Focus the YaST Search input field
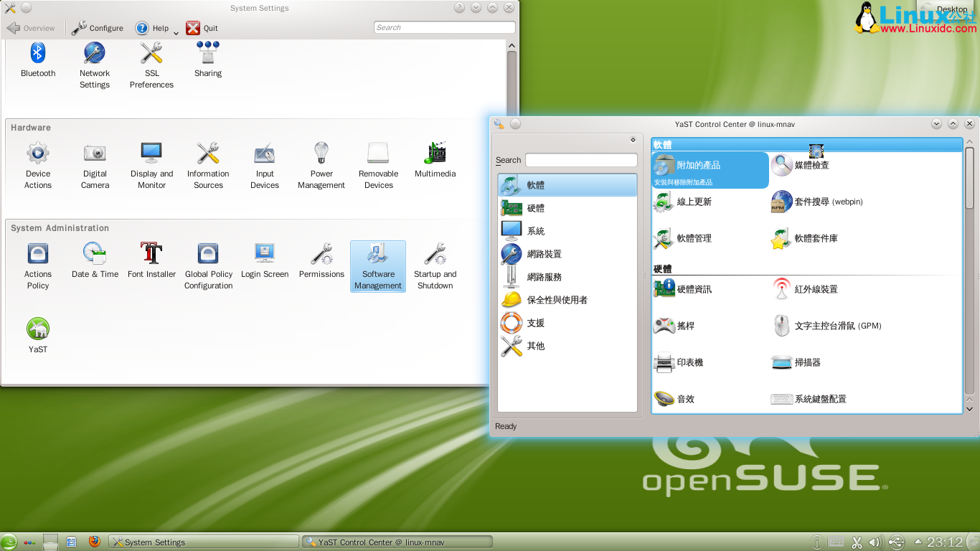Viewport: 980px width, 551px height. pyautogui.click(x=581, y=160)
